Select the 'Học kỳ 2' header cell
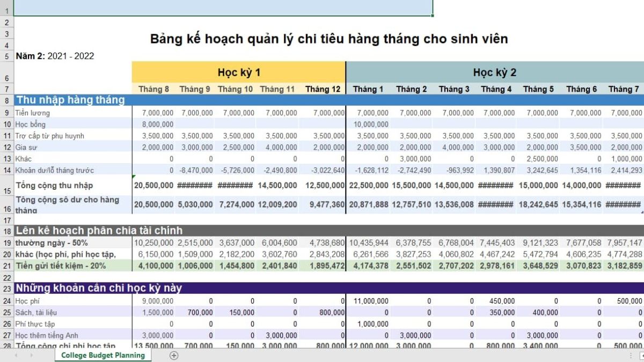The image size is (644, 362). coord(495,72)
